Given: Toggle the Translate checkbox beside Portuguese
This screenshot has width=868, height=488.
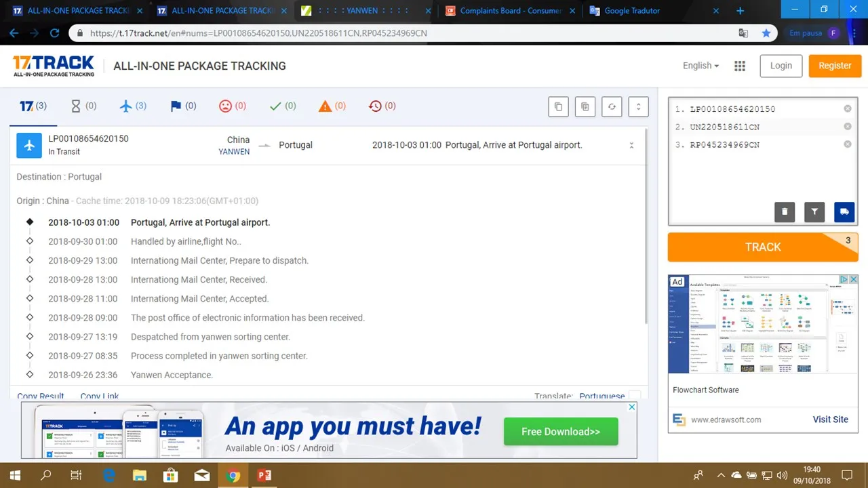Looking at the screenshot, I should [x=634, y=396].
